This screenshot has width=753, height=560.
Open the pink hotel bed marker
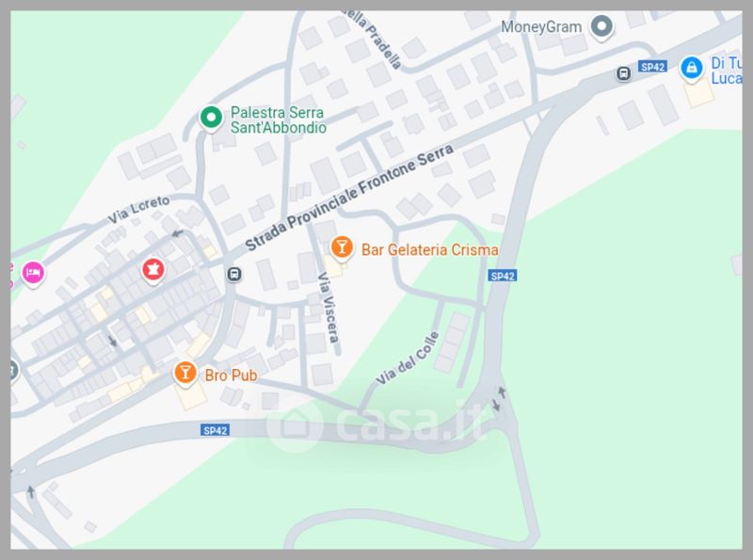(x=33, y=274)
